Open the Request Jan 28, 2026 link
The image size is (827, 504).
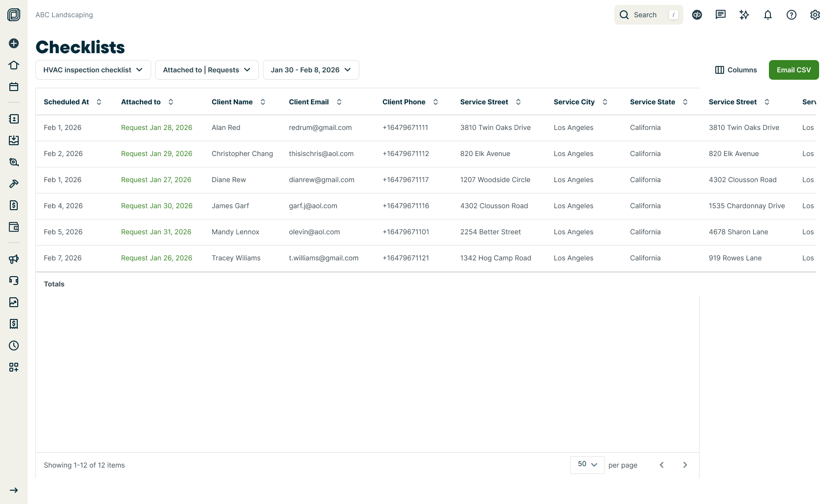click(157, 127)
